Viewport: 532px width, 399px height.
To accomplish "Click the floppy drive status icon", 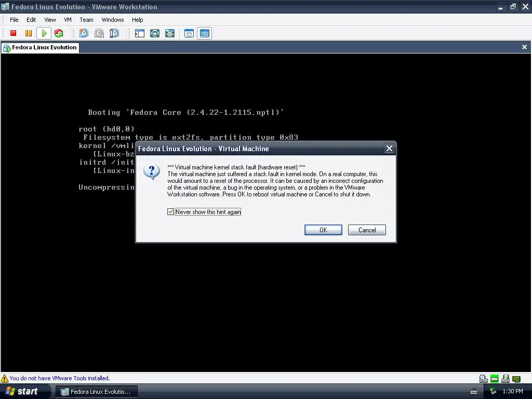I will (x=506, y=379).
